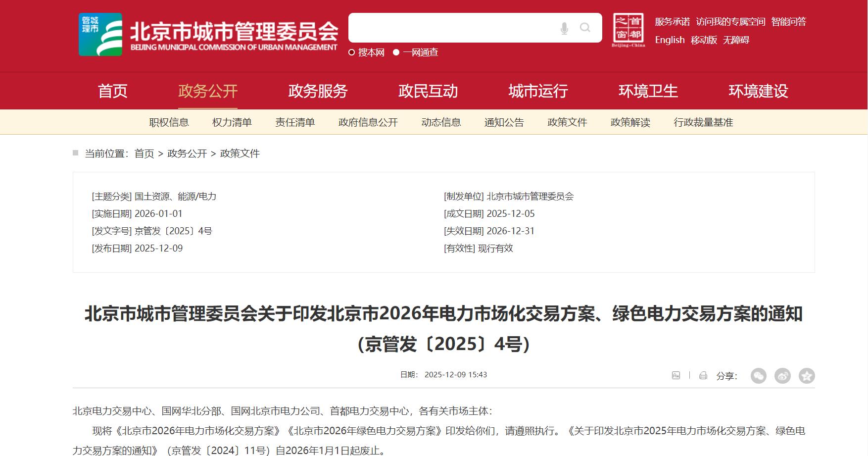Click the font size adjustment icon
The height and width of the screenshot is (456, 868).
[676, 375]
